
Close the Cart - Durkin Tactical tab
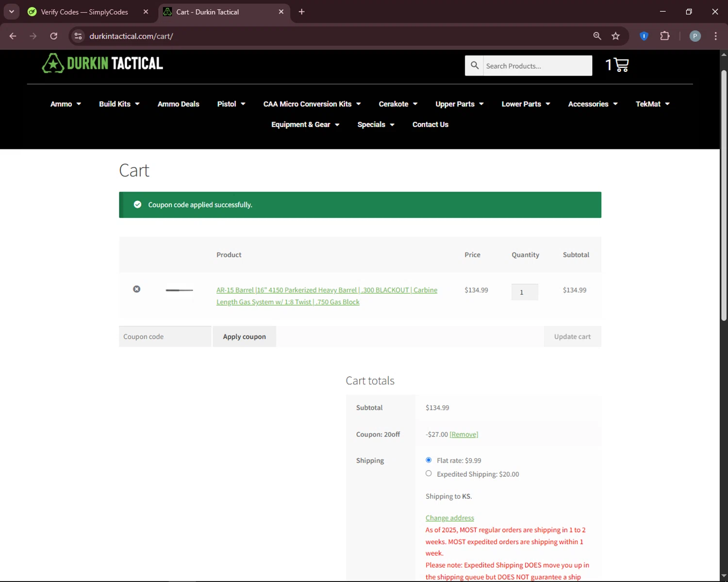pyautogui.click(x=281, y=12)
